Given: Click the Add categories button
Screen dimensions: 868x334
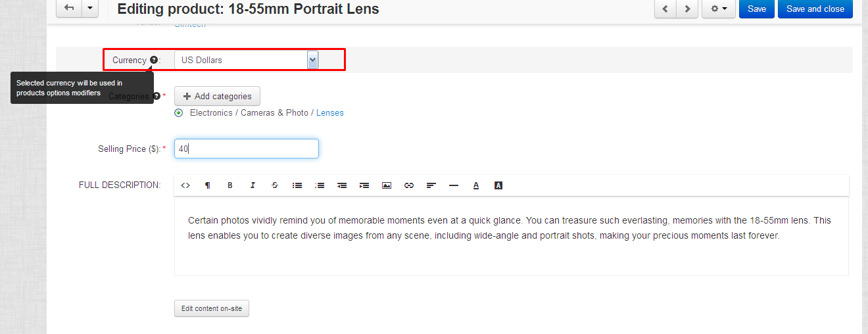Looking at the screenshot, I should 217,97.
